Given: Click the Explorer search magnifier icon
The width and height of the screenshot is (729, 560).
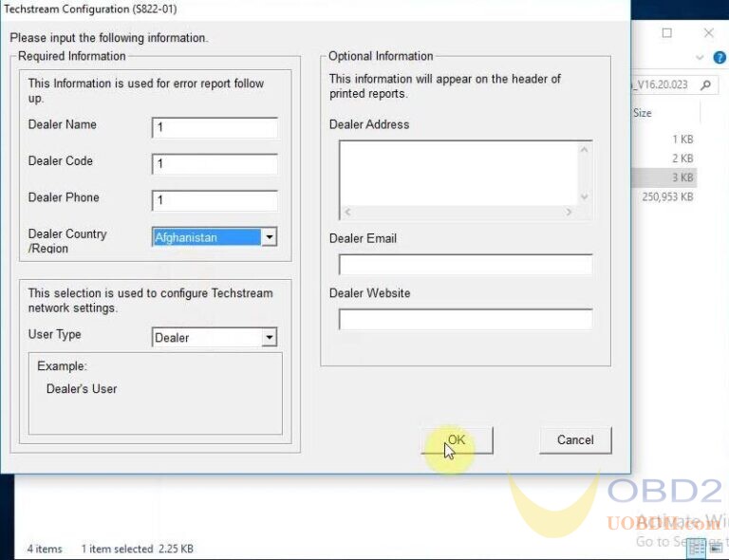Looking at the screenshot, I should click(706, 84).
